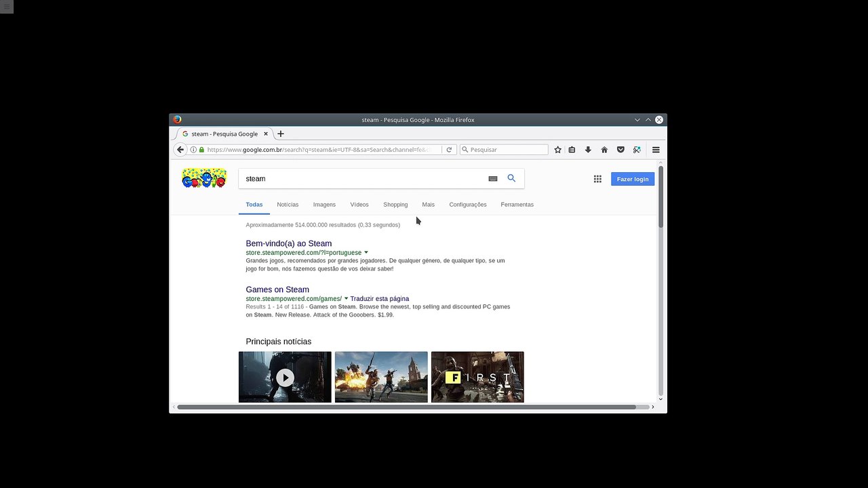868x488 pixels.
Task: Click extension icon beside Pocket button
Action: [637, 150]
